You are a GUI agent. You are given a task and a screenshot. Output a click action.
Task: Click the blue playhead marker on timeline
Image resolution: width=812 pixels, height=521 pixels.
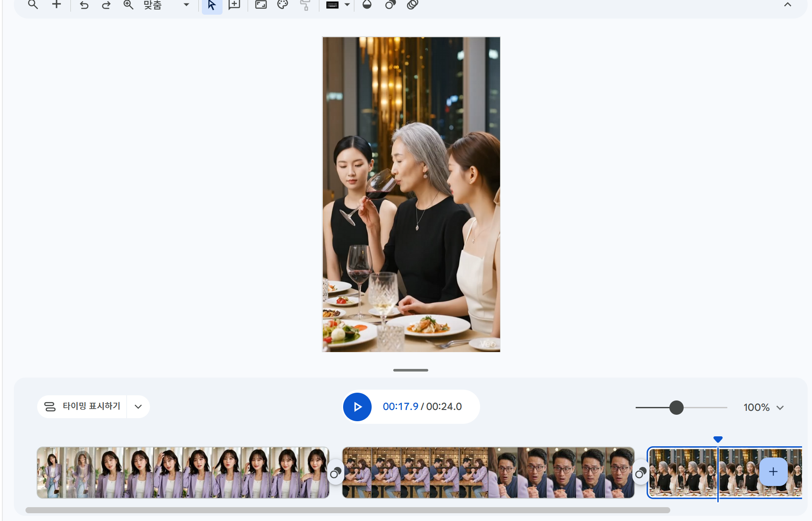(718, 439)
